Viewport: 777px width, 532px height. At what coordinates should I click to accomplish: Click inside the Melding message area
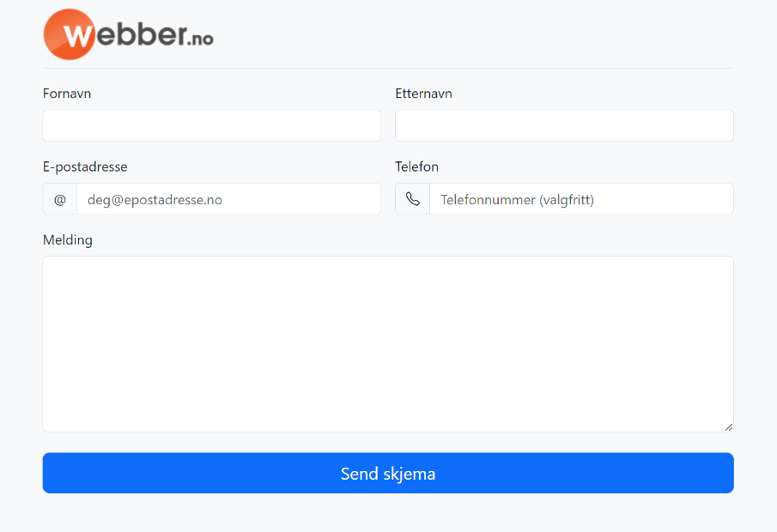coord(388,343)
